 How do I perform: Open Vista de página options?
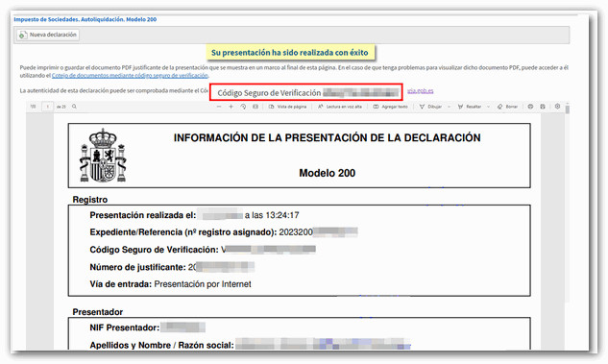288,107
